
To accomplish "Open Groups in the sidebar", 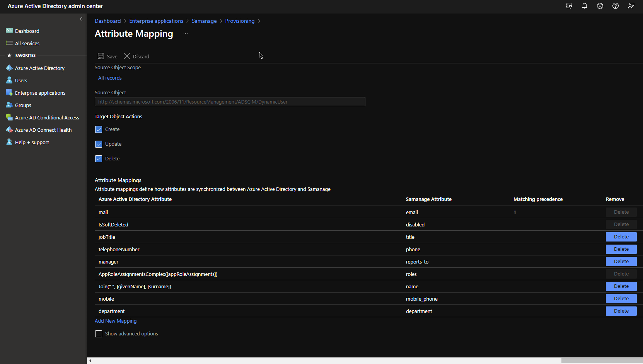I will coord(23,105).
